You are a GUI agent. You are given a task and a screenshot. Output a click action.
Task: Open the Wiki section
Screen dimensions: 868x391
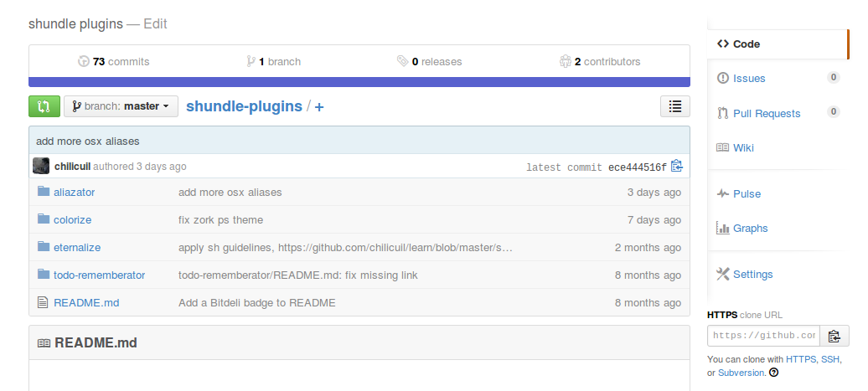[742, 147]
